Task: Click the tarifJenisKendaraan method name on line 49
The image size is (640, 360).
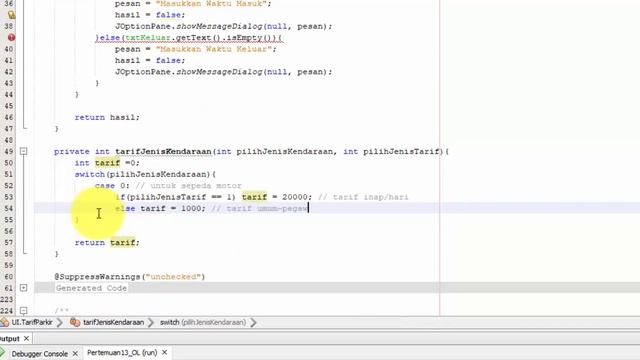Action: pos(163,151)
